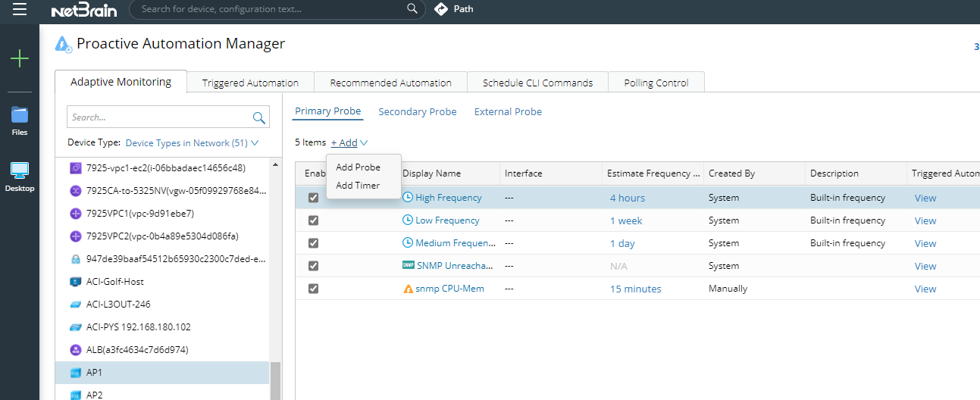Click the snmp CPU-Mem warning icon
Viewport: 980px width, 400px height.
pos(409,289)
